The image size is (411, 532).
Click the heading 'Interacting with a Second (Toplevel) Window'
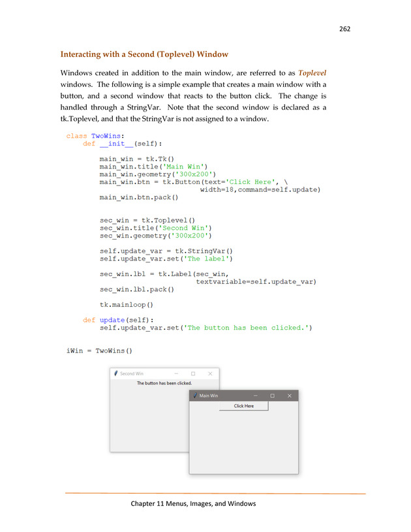click(144, 54)
